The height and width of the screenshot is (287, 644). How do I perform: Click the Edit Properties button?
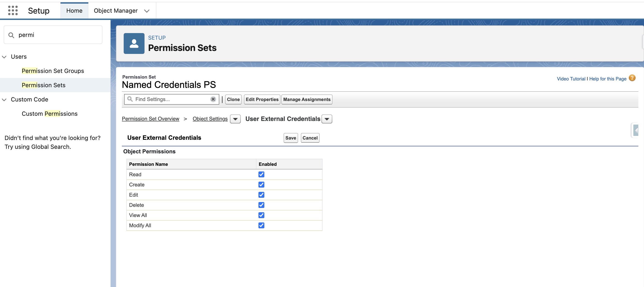(262, 99)
